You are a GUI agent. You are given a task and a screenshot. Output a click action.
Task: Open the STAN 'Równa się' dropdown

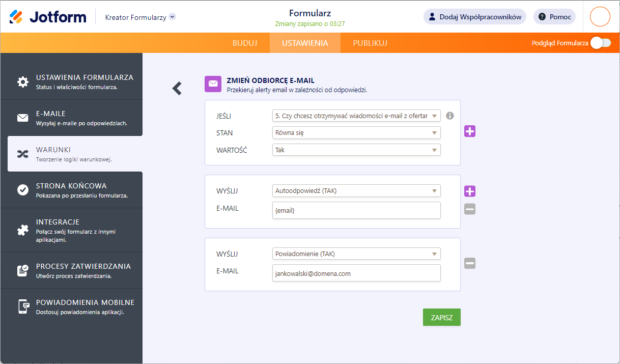click(x=356, y=133)
